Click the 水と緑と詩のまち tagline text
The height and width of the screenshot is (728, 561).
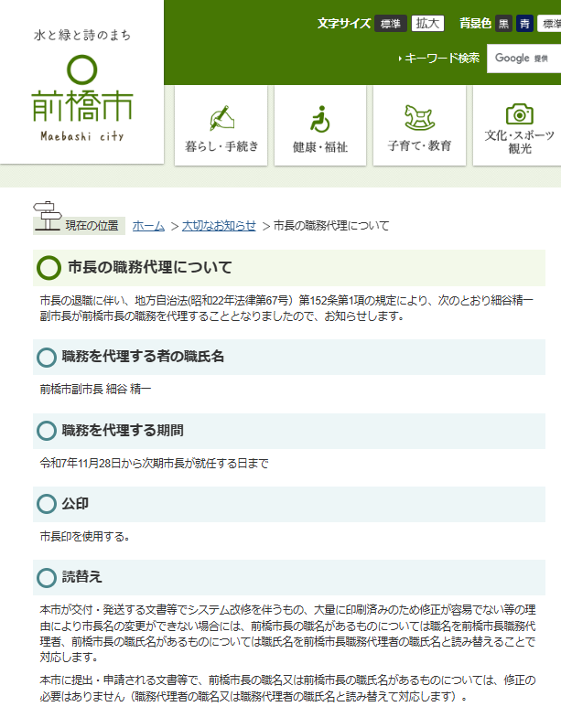click(x=81, y=36)
